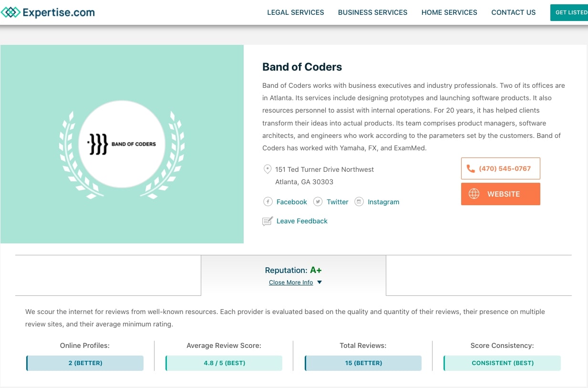Click the location pin icon by address
Screen dimensions: 588x388
268,169
